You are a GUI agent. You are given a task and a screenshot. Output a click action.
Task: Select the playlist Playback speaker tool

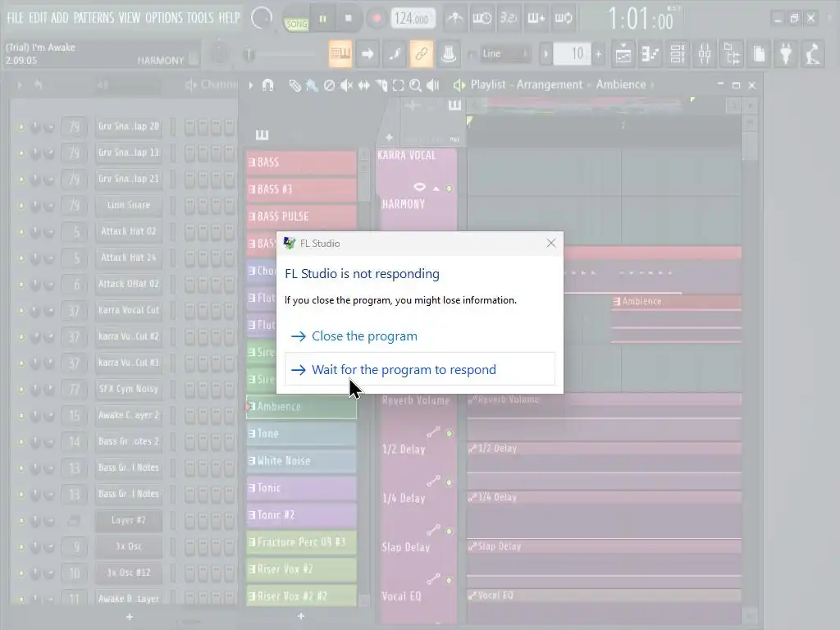pos(433,85)
